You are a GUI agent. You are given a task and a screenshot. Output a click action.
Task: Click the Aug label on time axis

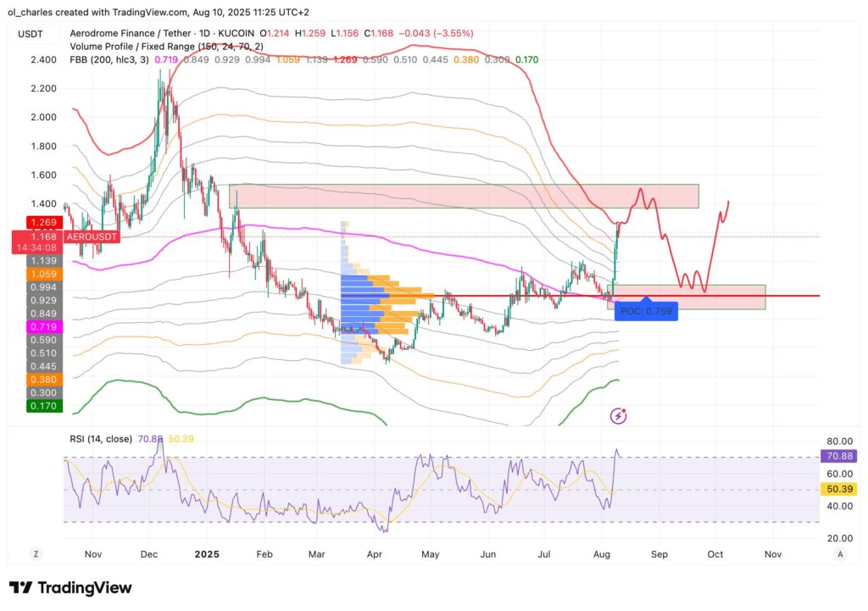tap(603, 554)
